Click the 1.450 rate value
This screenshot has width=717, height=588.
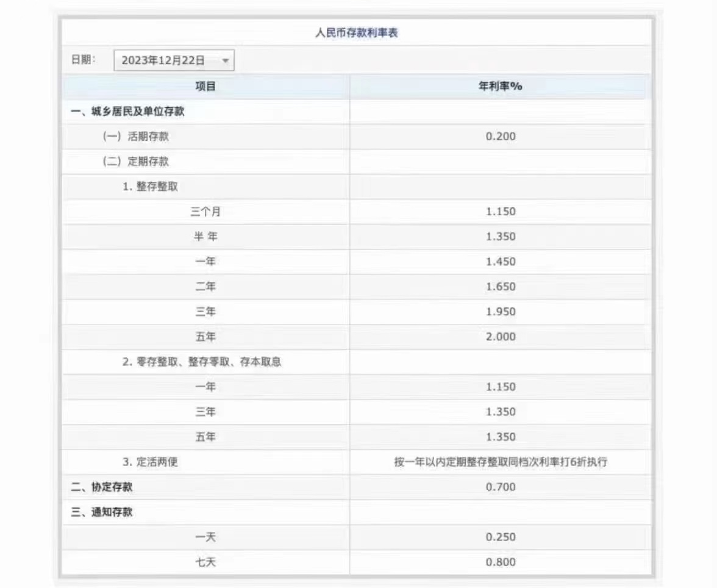(x=501, y=262)
